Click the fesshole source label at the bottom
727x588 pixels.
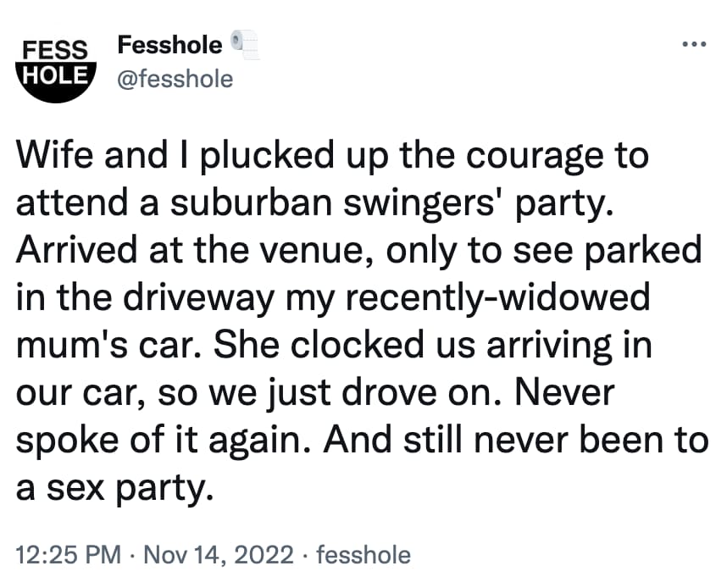[x=363, y=555]
